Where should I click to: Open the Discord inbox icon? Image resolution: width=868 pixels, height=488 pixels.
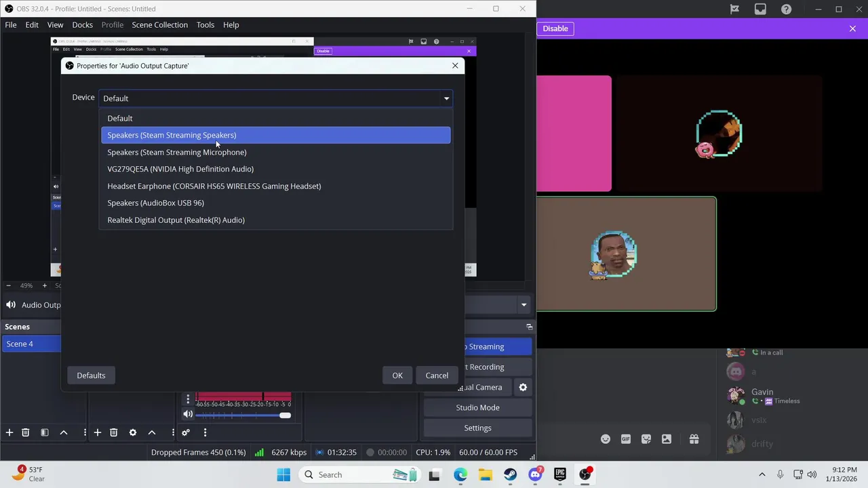pos(760,9)
